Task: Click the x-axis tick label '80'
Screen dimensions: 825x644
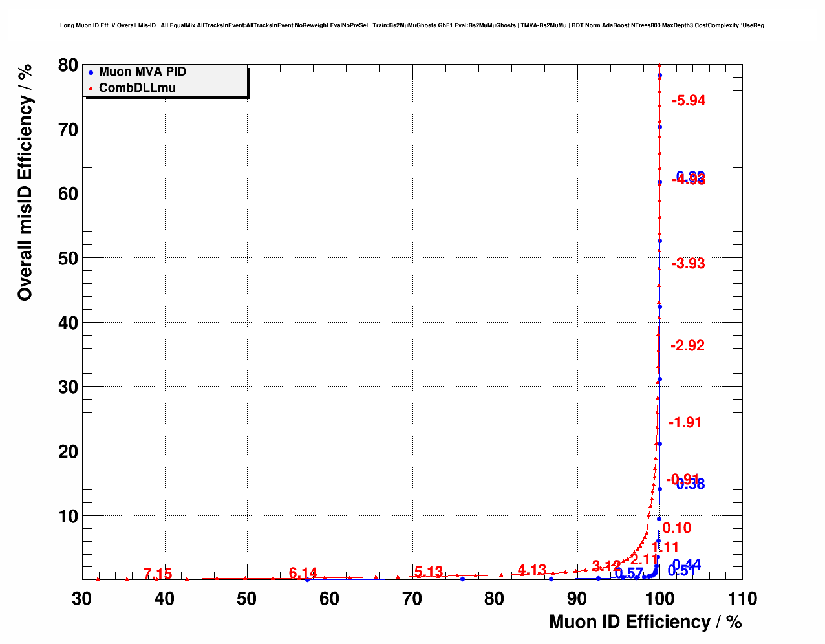Action: [x=495, y=599]
